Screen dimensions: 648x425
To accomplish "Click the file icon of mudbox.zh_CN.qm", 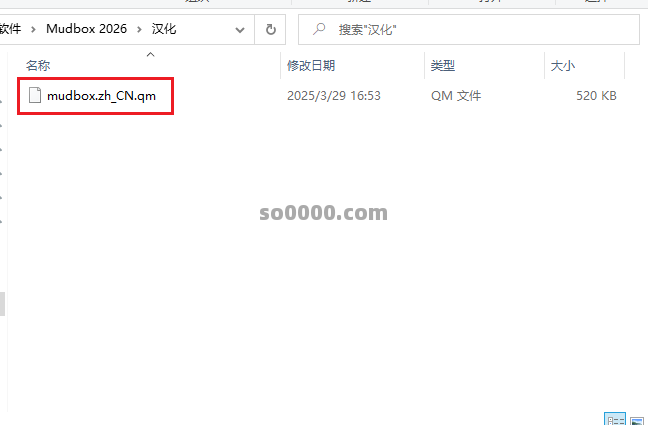I will 35,96.
